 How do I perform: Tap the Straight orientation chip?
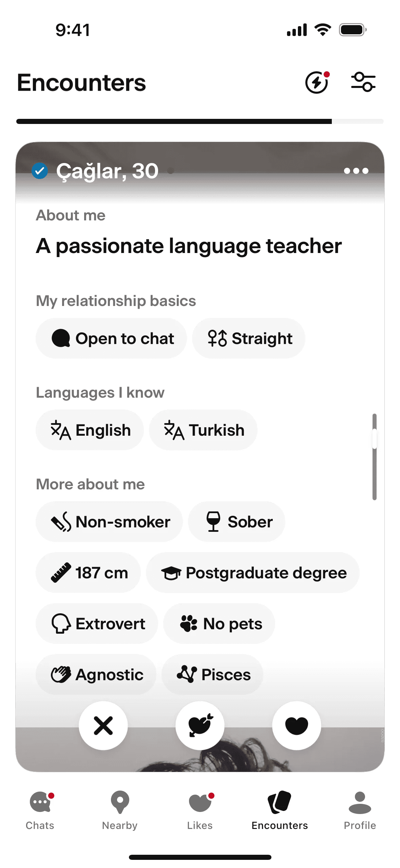pos(249,338)
